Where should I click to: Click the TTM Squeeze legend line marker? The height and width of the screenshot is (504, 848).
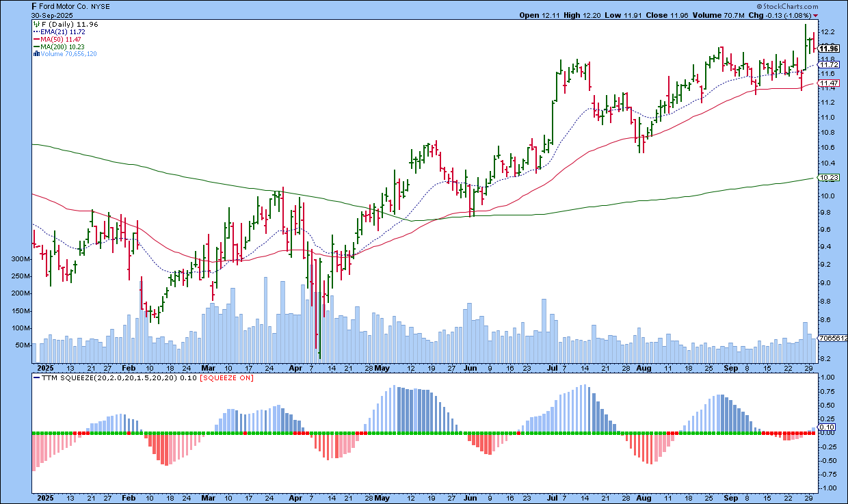[36, 377]
